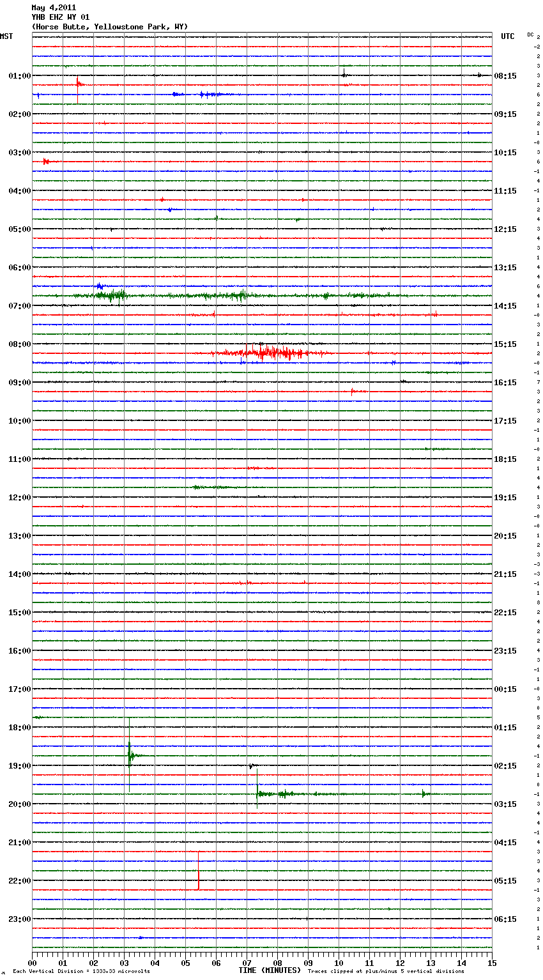
Task: Select the 04:00 MST time label
Action: click(20, 191)
